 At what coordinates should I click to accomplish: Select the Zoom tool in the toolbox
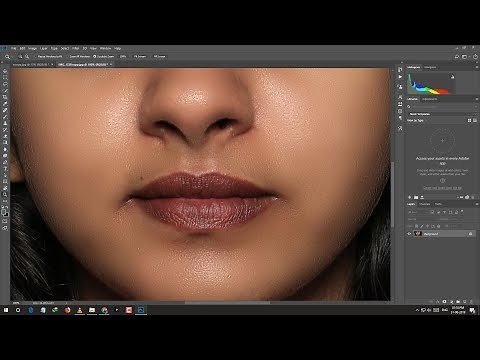5,194
